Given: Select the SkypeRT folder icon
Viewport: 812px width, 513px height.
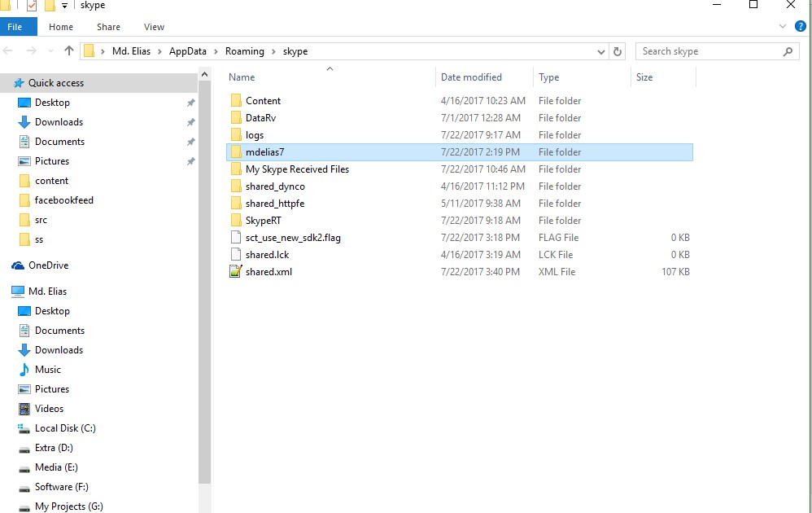Looking at the screenshot, I should click(x=236, y=220).
